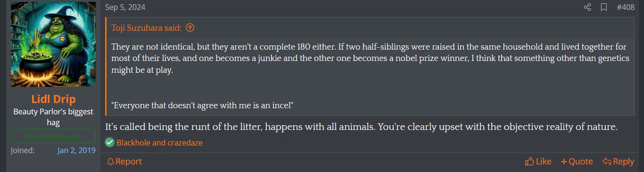The height and width of the screenshot is (172, 644).
Task: Click the quoted "is an incel" signature line
Action: point(203,105)
